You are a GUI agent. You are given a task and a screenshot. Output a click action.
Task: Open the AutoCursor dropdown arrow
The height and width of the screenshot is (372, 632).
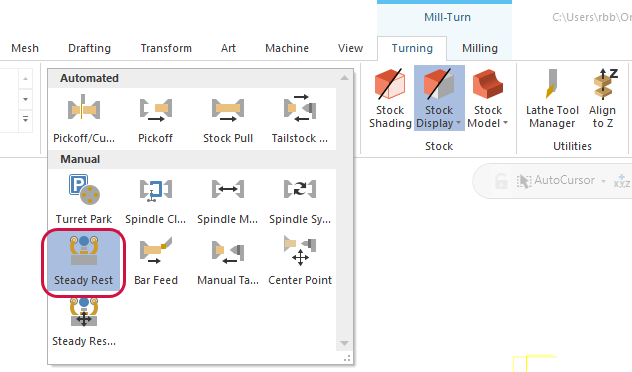pyautogui.click(x=603, y=181)
